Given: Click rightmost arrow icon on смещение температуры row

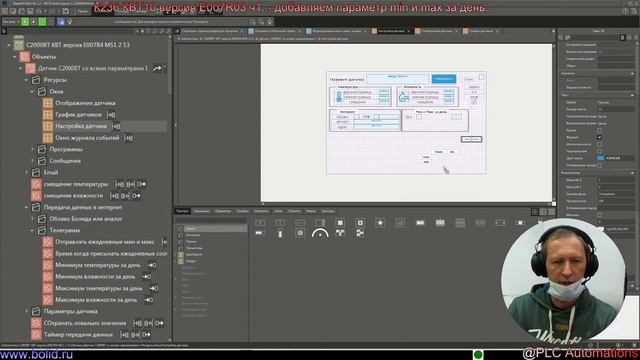Looking at the screenshot, I should pos(142,184).
